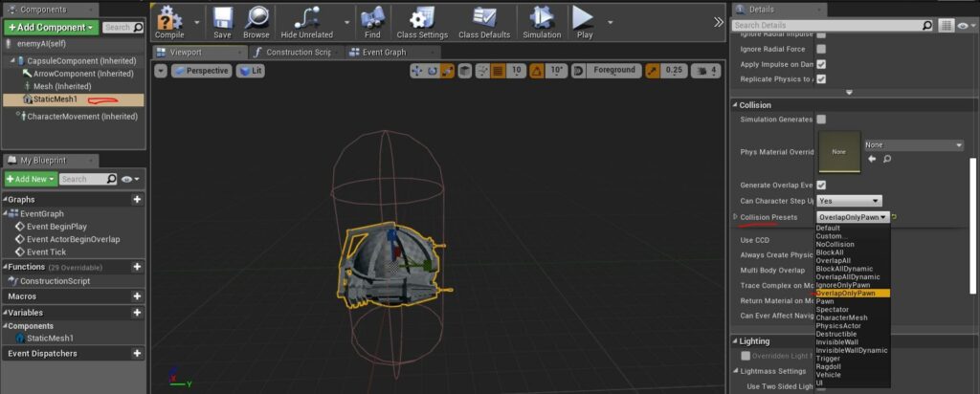Open Browse in the toolbar
Image resolution: width=980 pixels, height=394 pixels.
pyautogui.click(x=256, y=18)
